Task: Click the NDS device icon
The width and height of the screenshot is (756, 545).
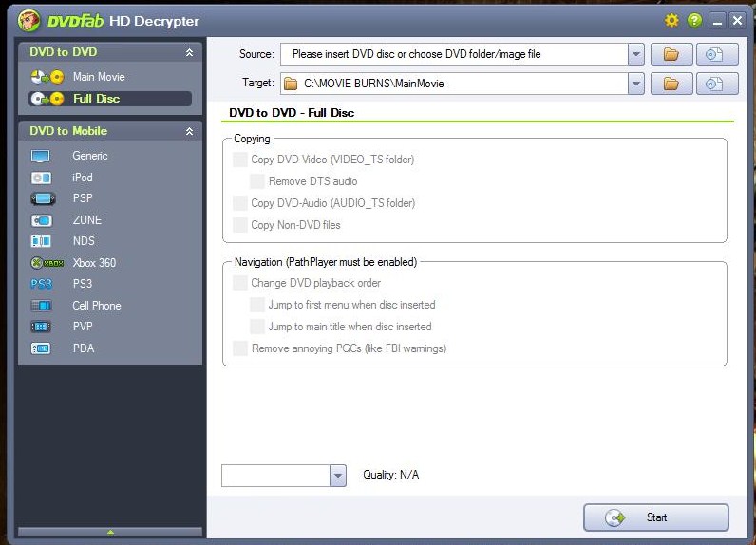Action: click(41, 241)
